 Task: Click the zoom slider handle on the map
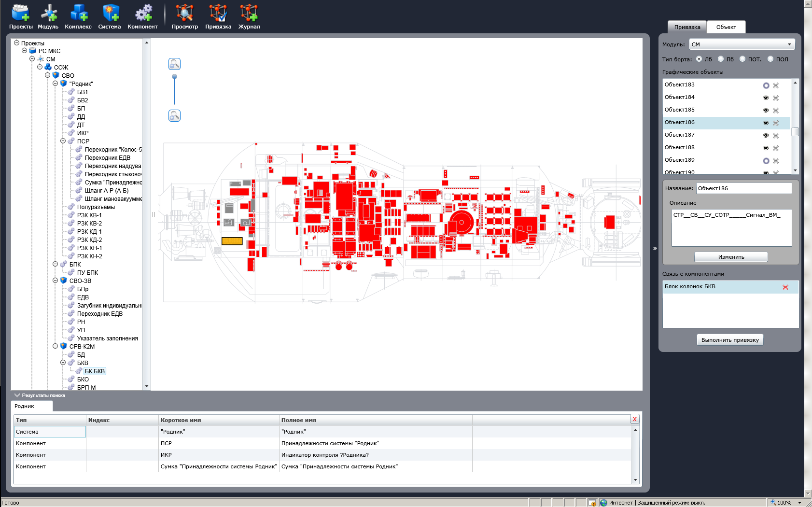[x=174, y=77]
